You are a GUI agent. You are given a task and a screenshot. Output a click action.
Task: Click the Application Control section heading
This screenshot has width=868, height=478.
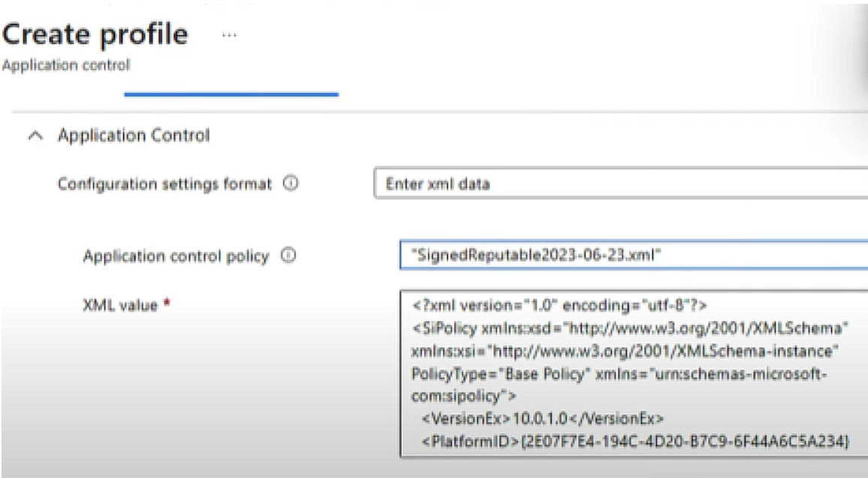point(133,135)
